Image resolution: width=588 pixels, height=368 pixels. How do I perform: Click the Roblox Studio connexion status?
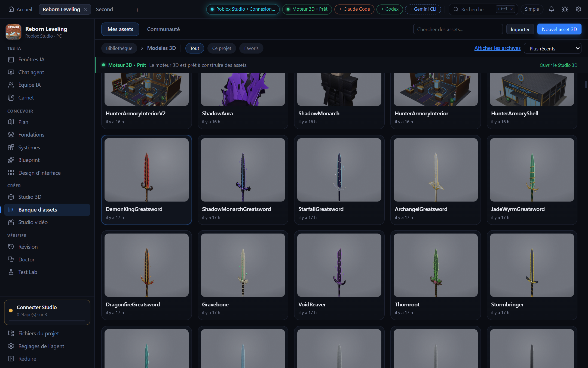point(243,9)
